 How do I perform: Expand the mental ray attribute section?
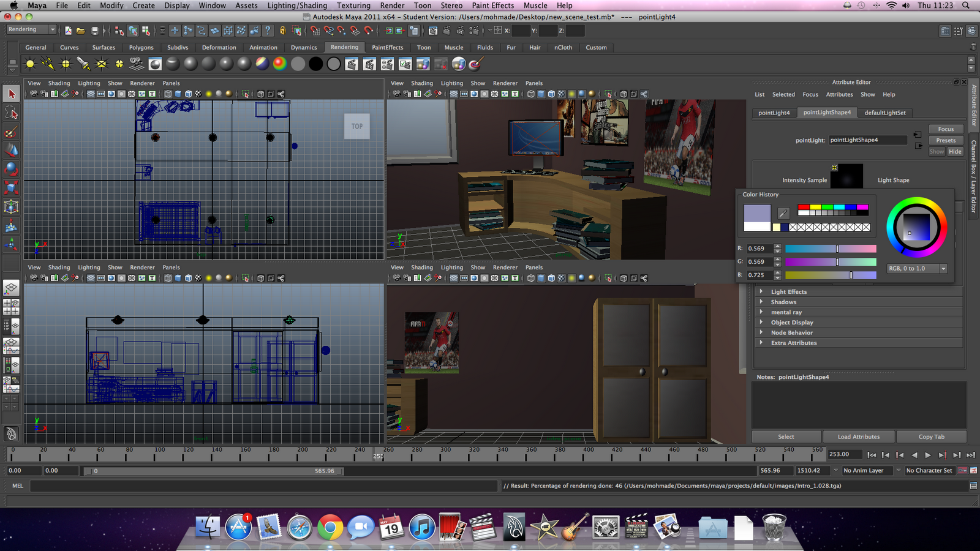coord(785,312)
